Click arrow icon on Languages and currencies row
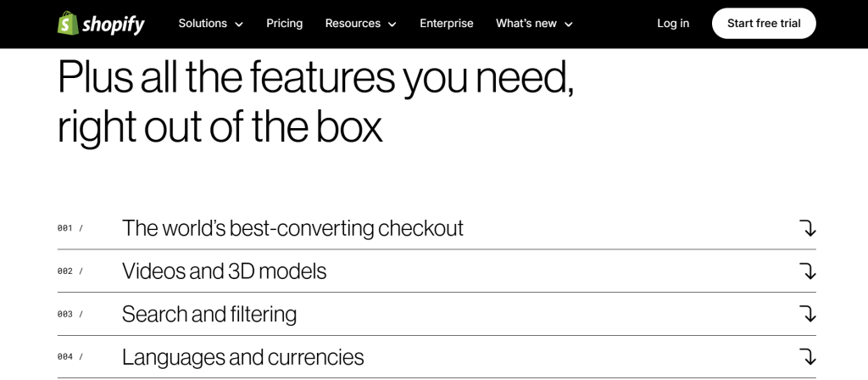This screenshot has width=868, height=380. click(807, 357)
